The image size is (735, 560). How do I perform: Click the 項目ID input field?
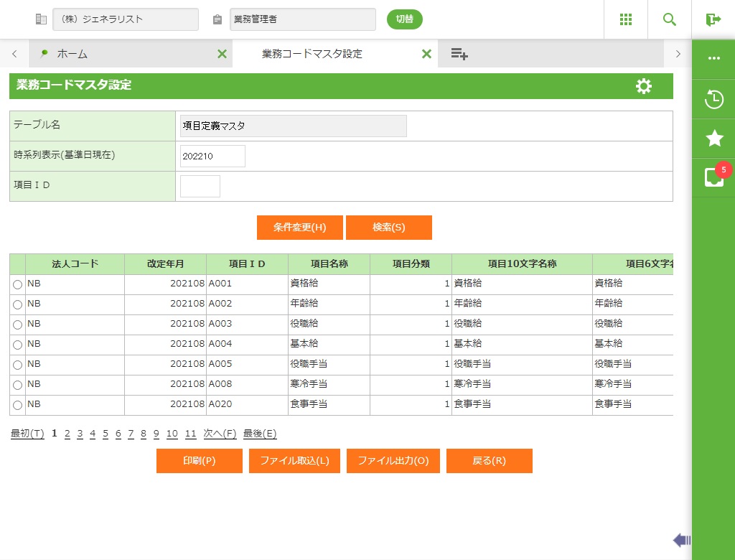coord(200,186)
